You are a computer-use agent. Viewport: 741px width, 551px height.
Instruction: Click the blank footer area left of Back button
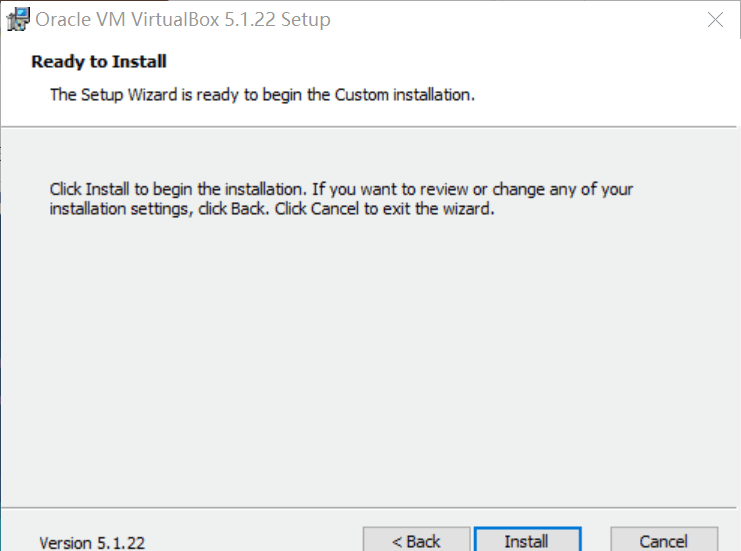(250, 540)
